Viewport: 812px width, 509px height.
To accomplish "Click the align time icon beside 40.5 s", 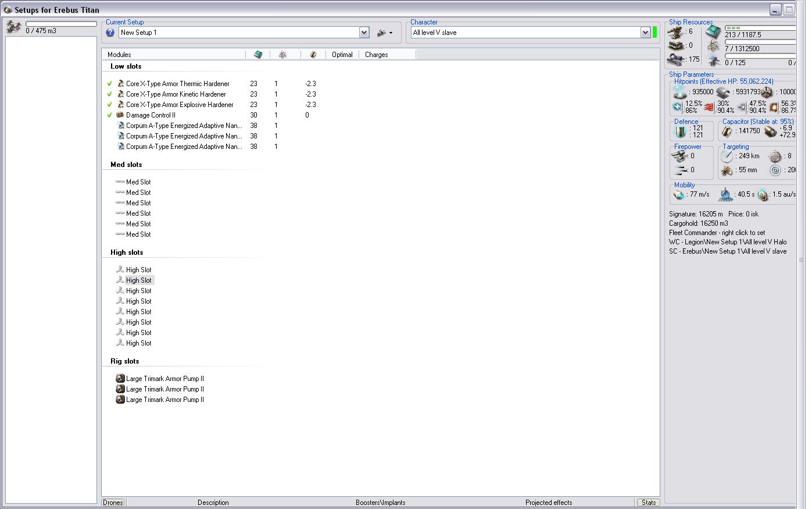I will click(726, 194).
